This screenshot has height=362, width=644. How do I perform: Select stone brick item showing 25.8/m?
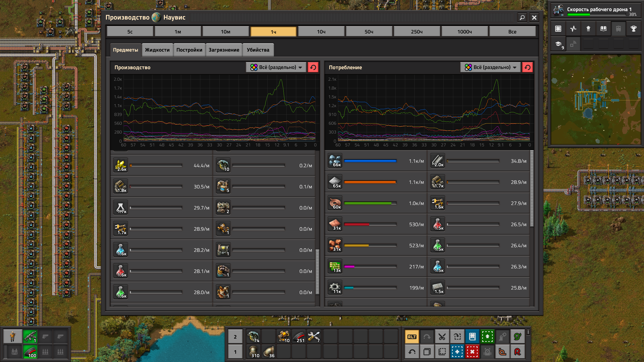pyautogui.click(x=438, y=288)
